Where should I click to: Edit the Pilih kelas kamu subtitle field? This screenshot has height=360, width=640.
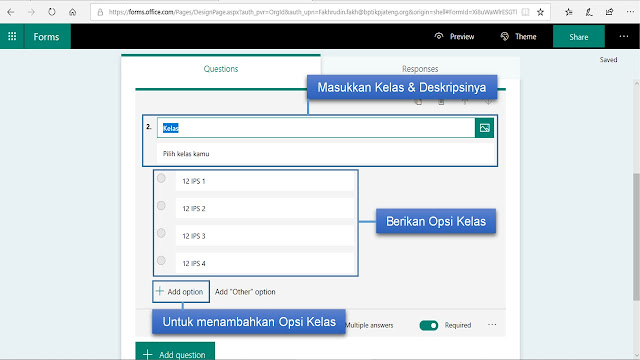(325, 154)
